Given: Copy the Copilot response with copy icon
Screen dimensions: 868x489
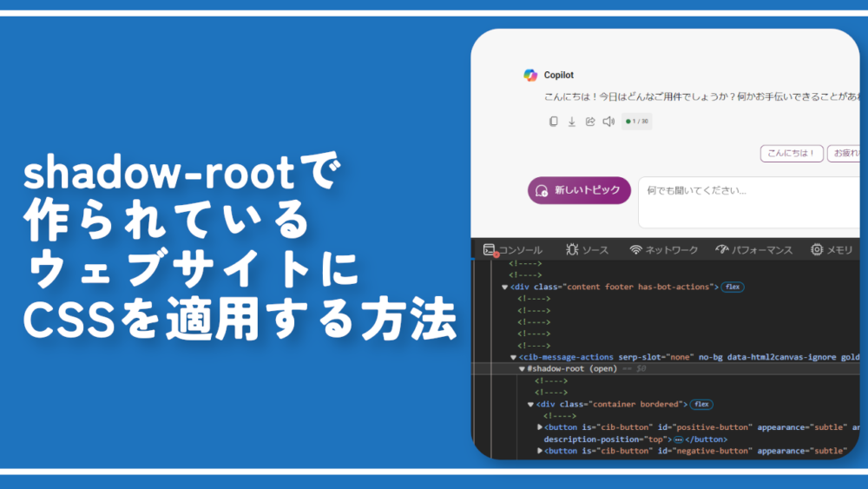Looking at the screenshot, I should tap(553, 122).
